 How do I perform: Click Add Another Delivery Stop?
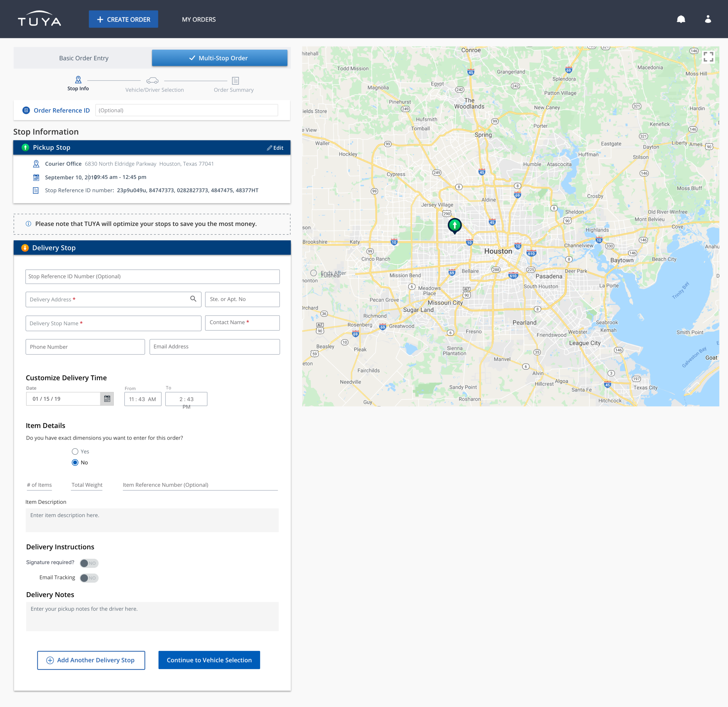(91, 660)
